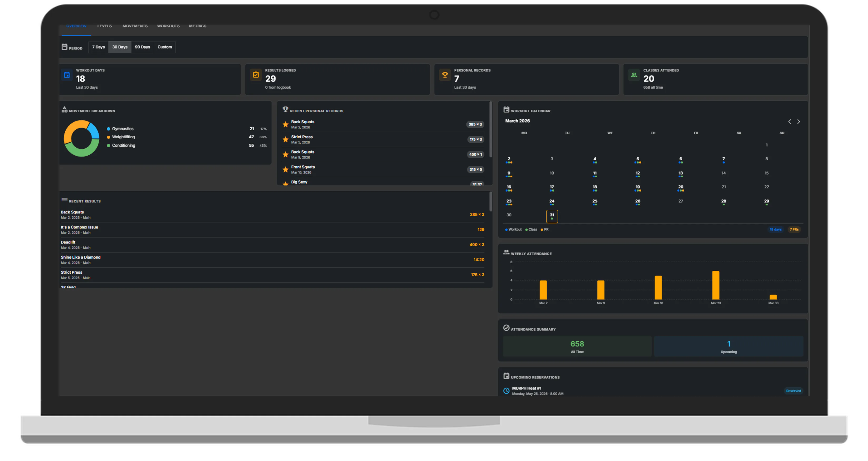Open the Movements tab
This screenshot has height=461, width=868.
click(x=135, y=26)
